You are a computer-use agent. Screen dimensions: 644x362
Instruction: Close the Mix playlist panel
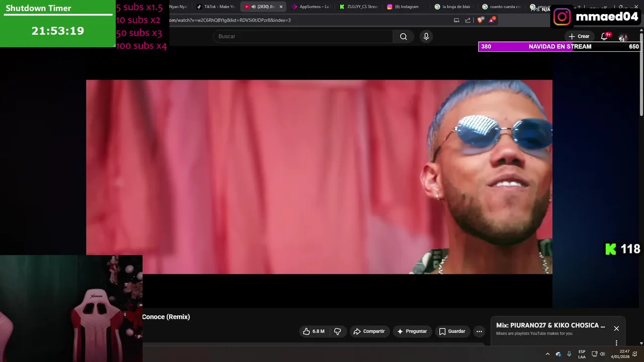click(616, 328)
